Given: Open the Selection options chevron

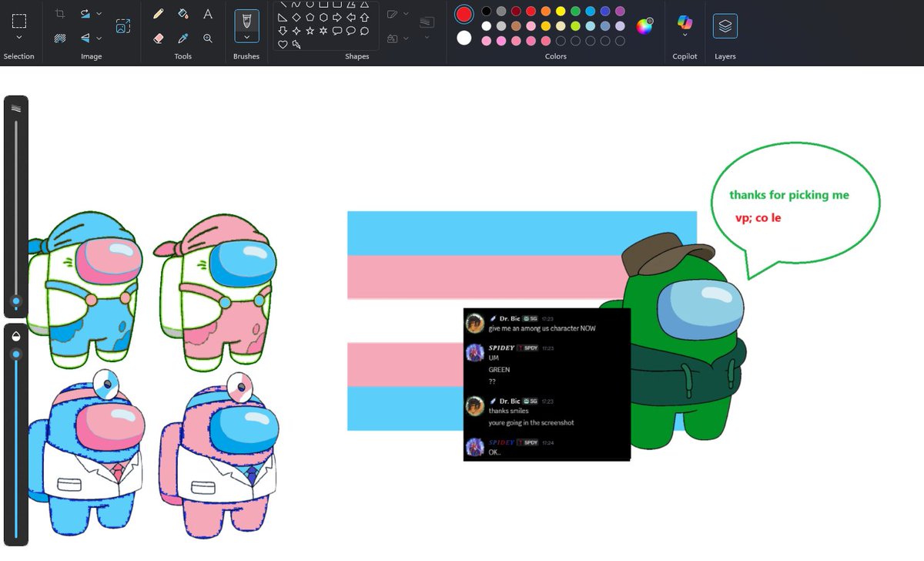Looking at the screenshot, I should click(x=19, y=38).
